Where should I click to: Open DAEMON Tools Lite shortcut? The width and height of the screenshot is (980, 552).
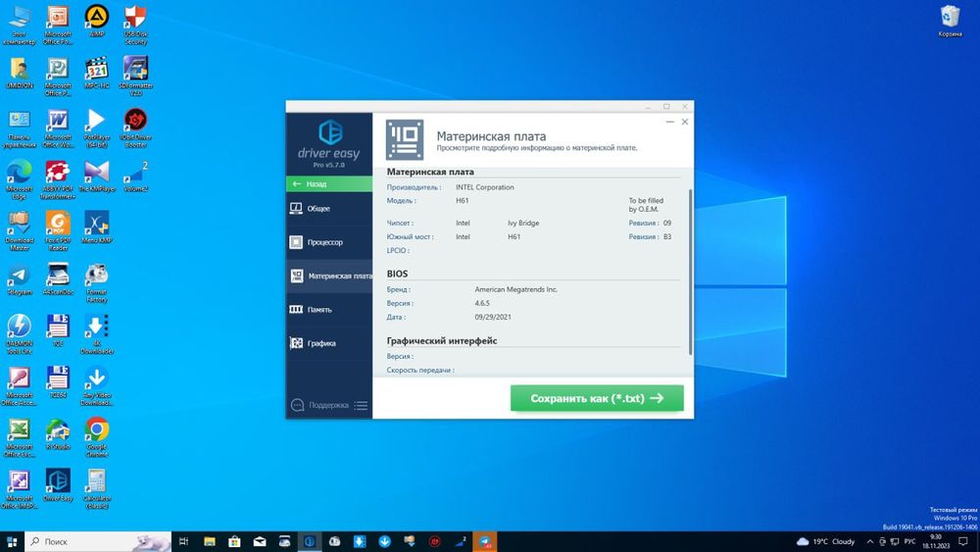20,333
